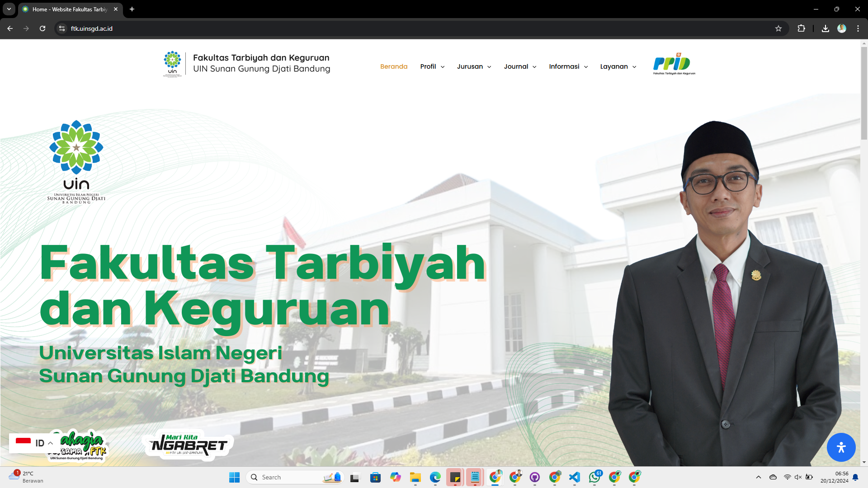Click the Mari Kita Ngabret banner logo
868x488 pixels.
[188, 445]
